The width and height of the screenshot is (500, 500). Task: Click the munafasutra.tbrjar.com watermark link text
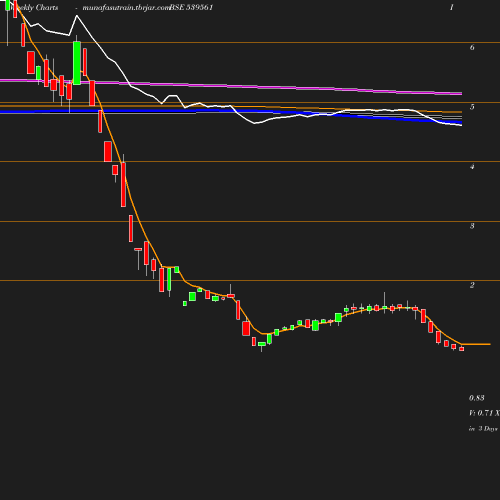(x=126, y=8)
